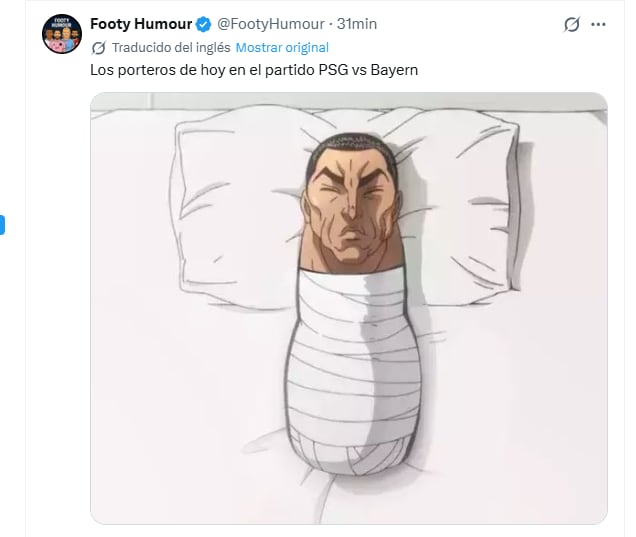636x537 pixels.
Task: Click the Grok slashed-circle icon
Action: (x=572, y=24)
